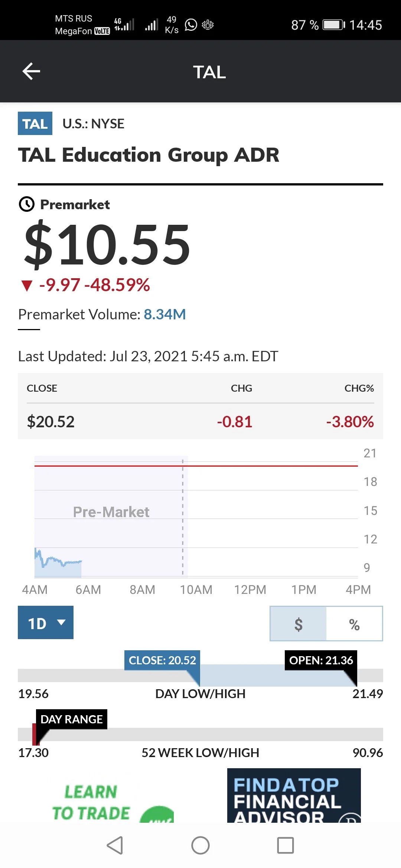Open Find a Top Financial Advisor ad

(294, 795)
